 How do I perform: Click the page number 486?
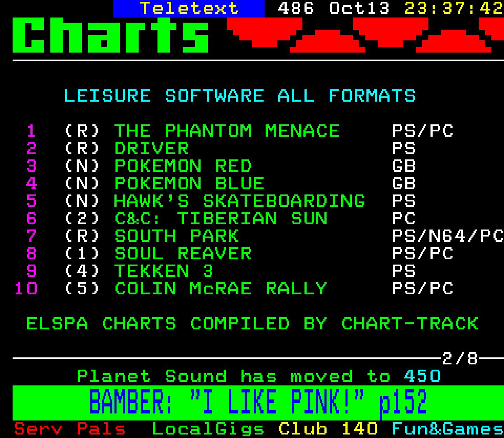point(296,8)
